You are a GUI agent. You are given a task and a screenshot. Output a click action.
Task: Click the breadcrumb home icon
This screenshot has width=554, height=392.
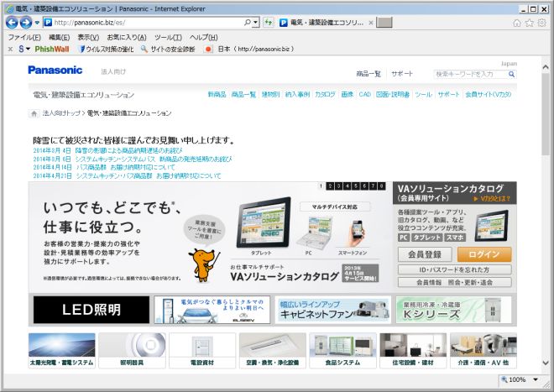34,113
